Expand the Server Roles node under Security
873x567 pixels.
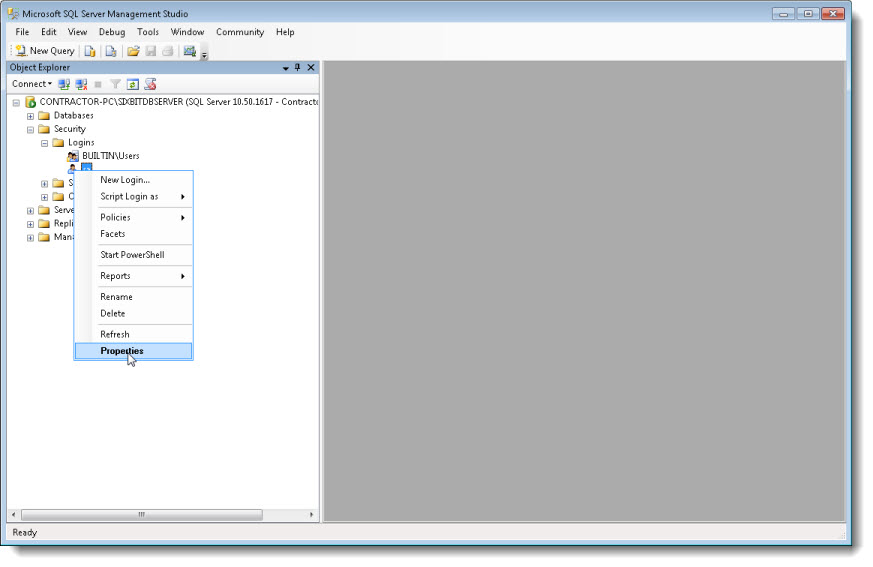tap(45, 184)
